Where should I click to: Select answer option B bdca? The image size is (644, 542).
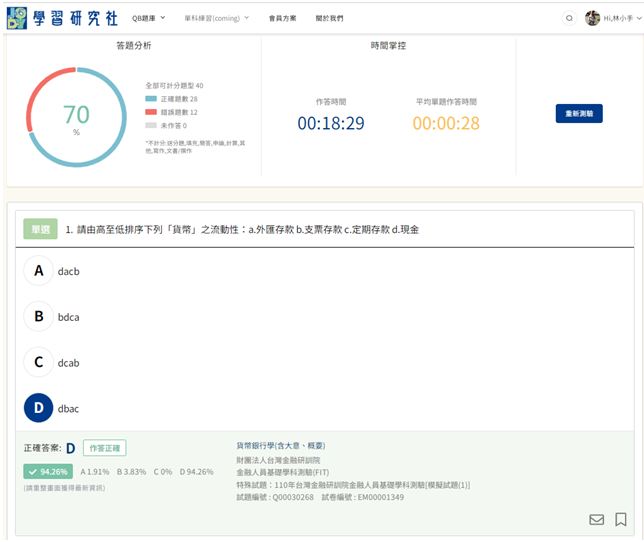[x=38, y=317]
